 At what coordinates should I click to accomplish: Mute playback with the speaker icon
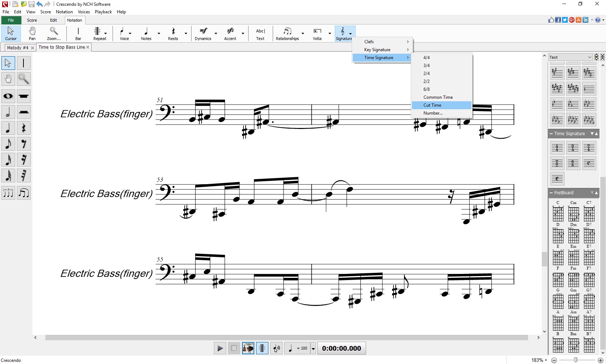click(x=276, y=349)
